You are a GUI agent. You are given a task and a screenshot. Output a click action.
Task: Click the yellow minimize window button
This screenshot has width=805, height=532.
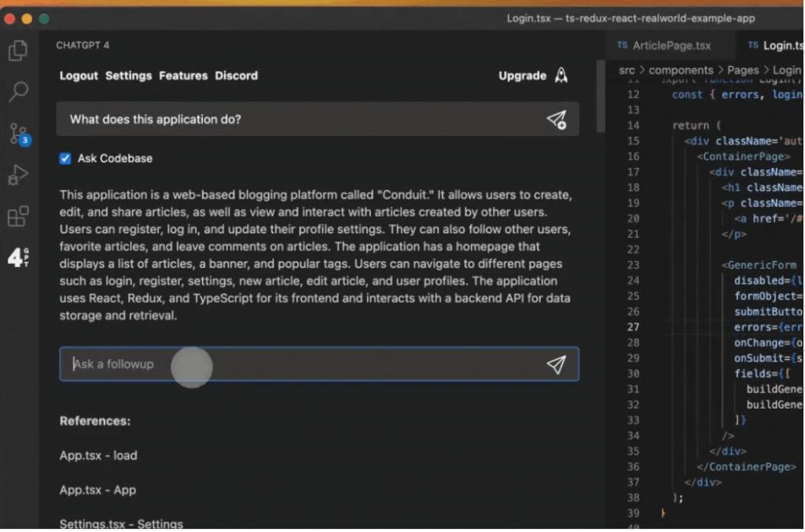[27, 19]
